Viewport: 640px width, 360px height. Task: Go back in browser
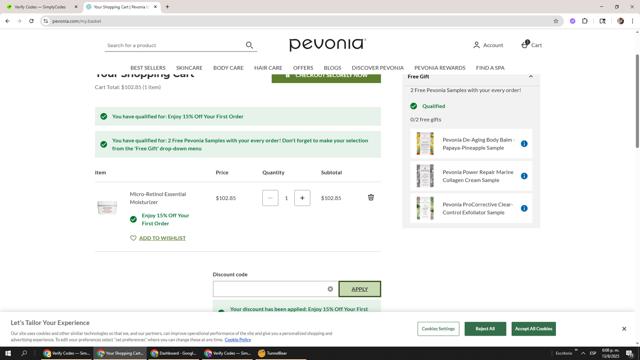pyautogui.click(x=7, y=21)
